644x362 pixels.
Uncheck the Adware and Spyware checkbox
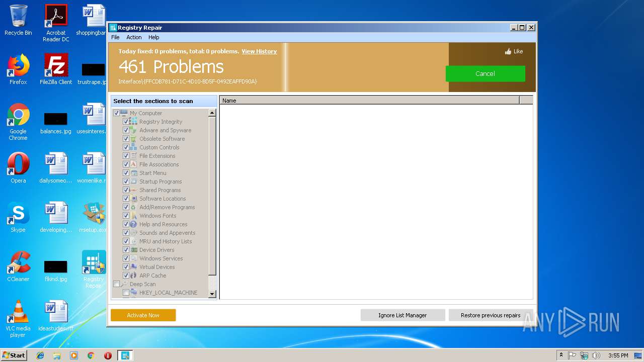coord(126,130)
